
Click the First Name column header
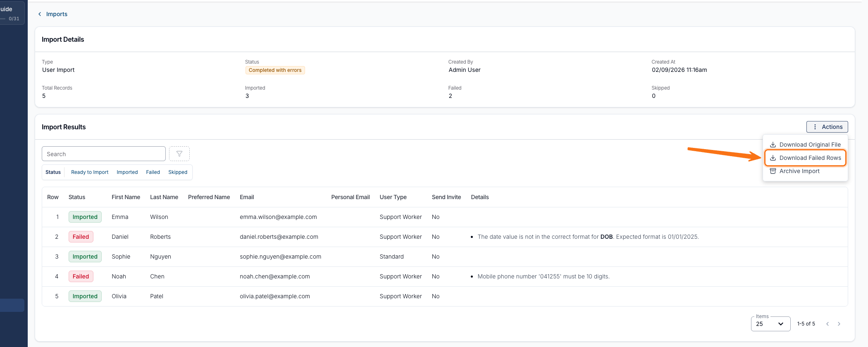126,197
